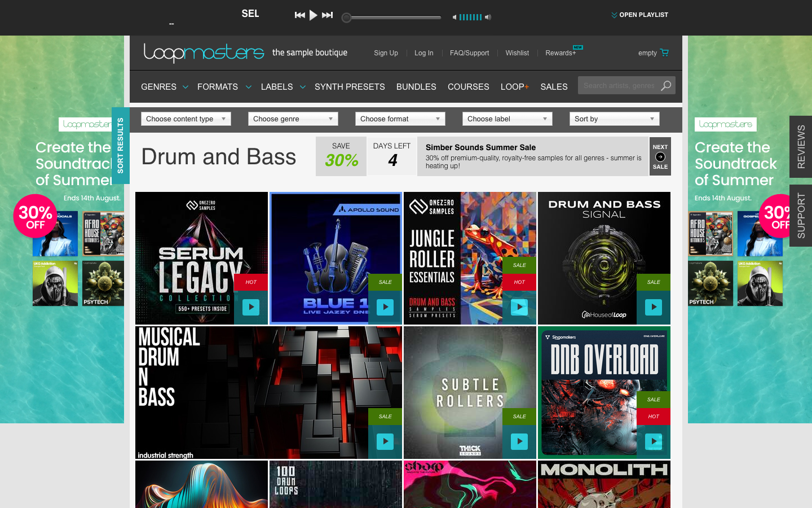Open Loop+ section
This screenshot has height=508, width=812.
(514, 87)
